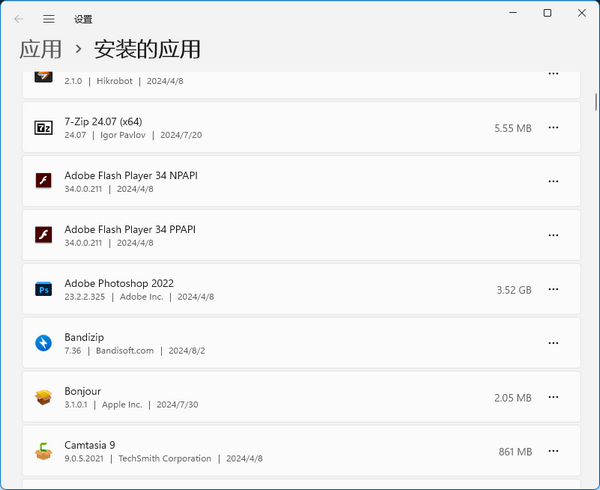Click the Photoshop 2022 Ps icon
This screenshot has height=490, width=600.
click(44, 289)
